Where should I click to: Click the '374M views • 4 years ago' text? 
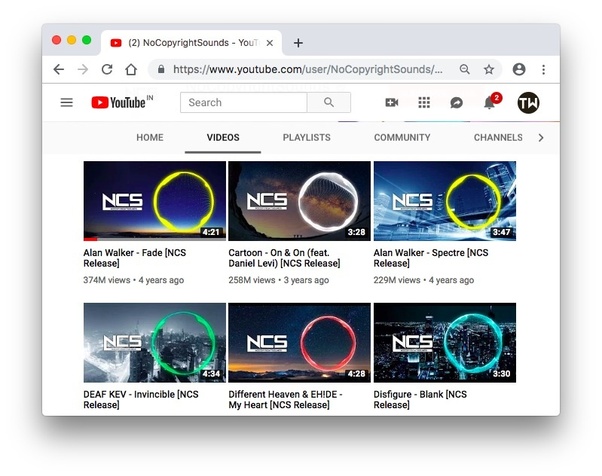coord(134,280)
